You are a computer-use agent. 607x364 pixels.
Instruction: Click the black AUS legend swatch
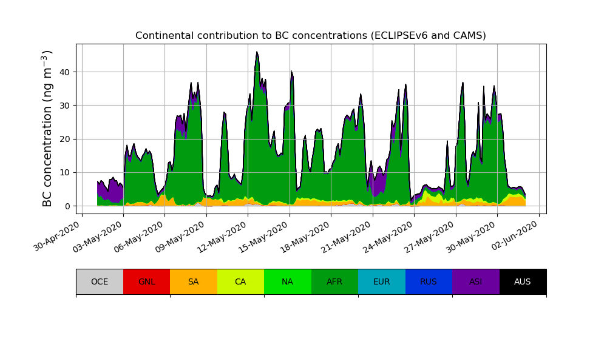523,281
